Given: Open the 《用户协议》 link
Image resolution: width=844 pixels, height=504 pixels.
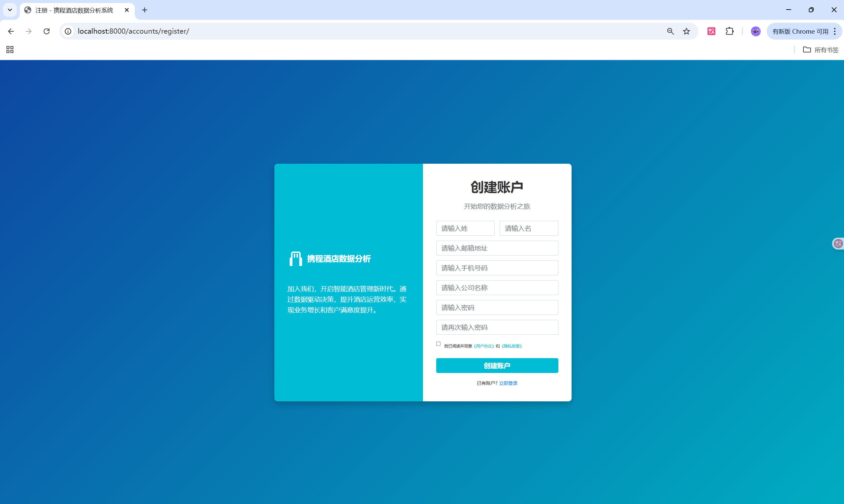Looking at the screenshot, I should pyautogui.click(x=483, y=346).
